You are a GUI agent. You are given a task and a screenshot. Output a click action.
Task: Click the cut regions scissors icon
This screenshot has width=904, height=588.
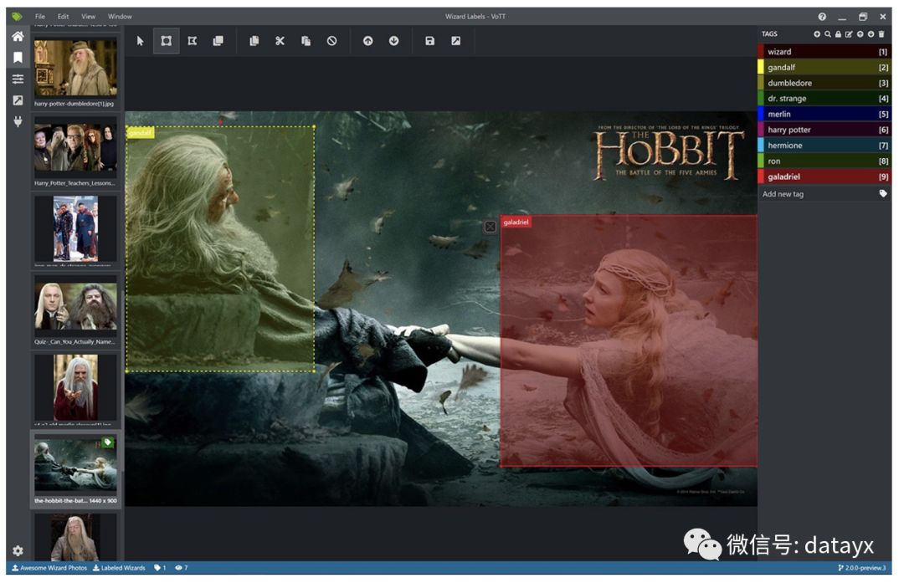pyautogui.click(x=280, y=40)
